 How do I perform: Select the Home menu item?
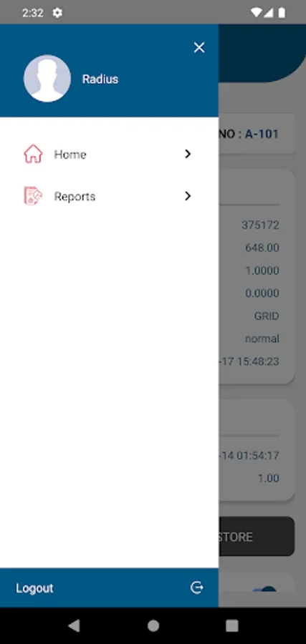click(109, 154)
